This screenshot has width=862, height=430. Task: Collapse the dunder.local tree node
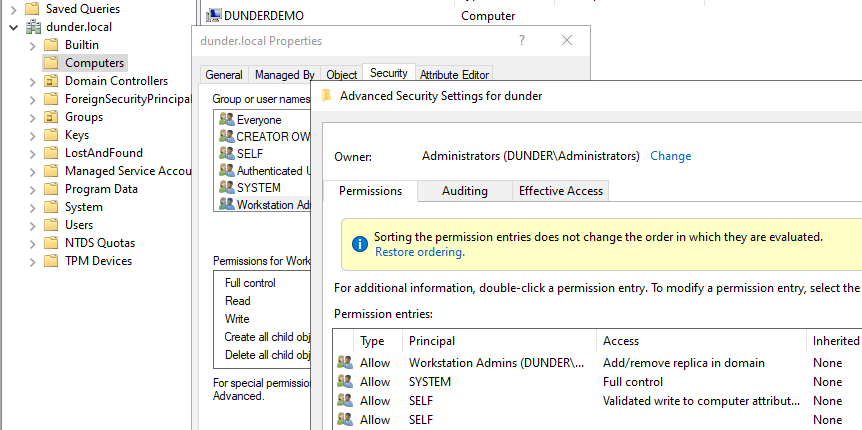click(x=14, y=27)
